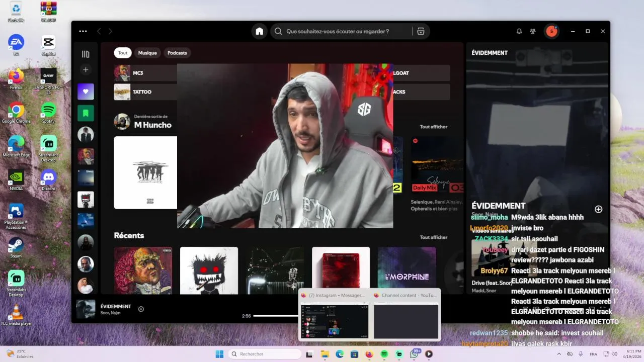
Task: Click the plus create-playlist icon in sidebar
Action: pos(86,70)
